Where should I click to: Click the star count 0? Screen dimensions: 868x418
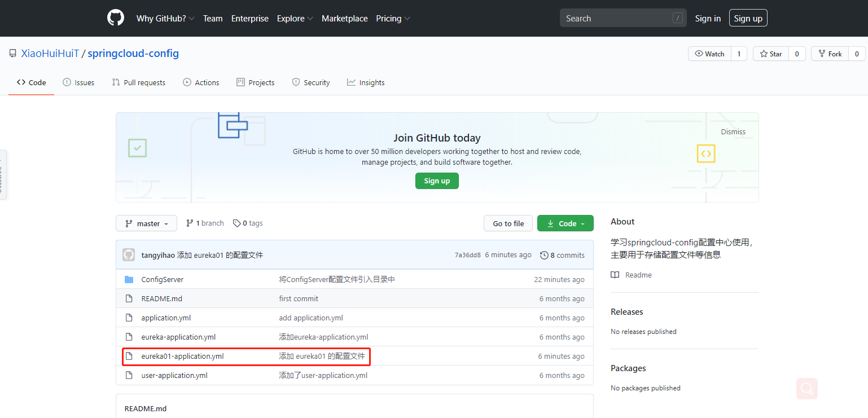point(797,54)
